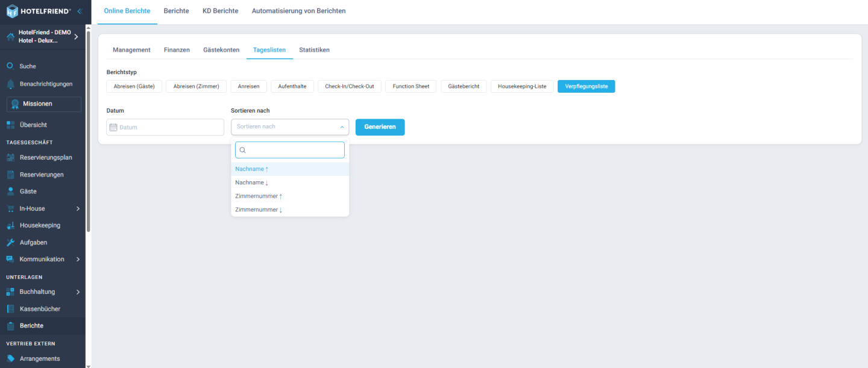Select Nachname descending sort option
868x368 pixels.
(290, 182)
